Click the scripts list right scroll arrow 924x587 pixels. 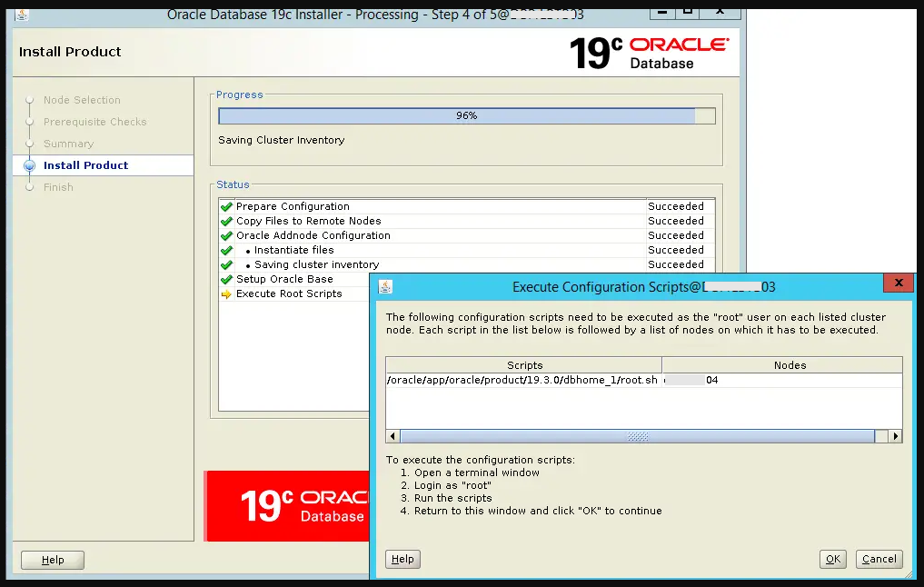896,436
